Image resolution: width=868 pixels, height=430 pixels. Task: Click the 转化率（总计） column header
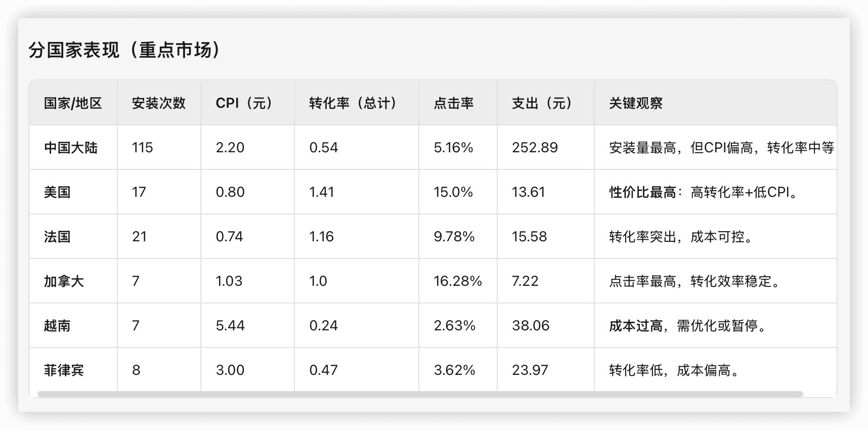[354, 103]
